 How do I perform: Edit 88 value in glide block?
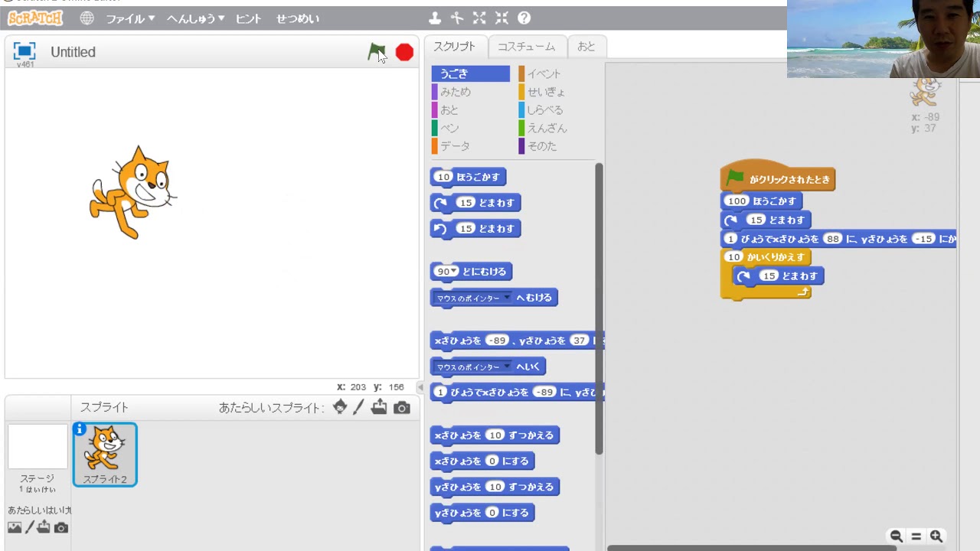pyautogui.click(x=833, y=239)
